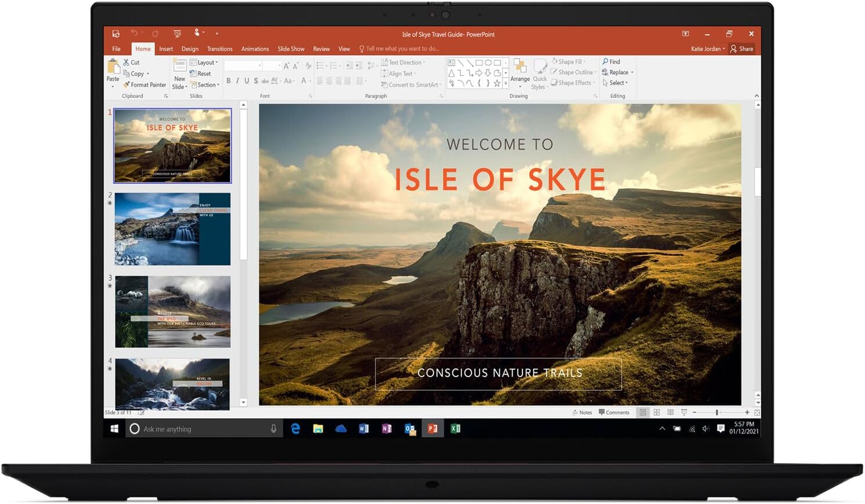Switch to the Transitions tab

tap(219, 49)
